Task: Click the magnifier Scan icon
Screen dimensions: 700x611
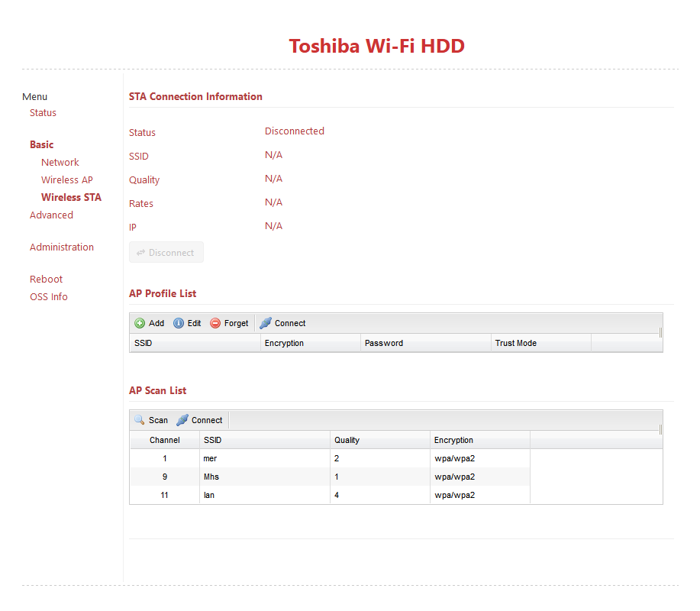Action: pyautogui.click(x=139, y=420)
